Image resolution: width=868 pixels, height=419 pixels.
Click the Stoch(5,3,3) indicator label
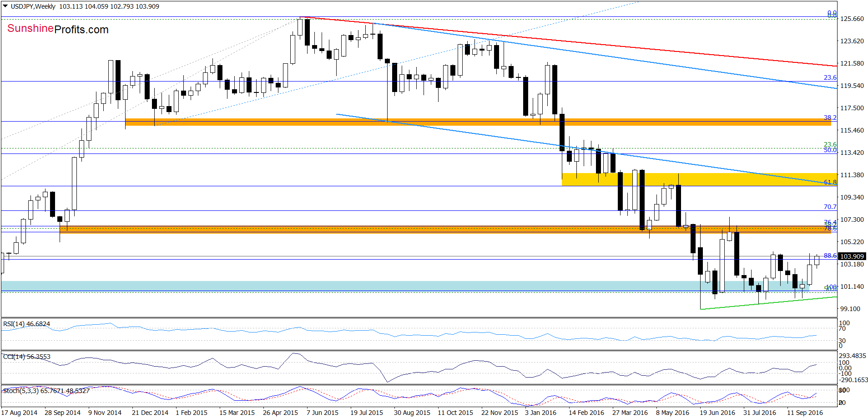pos(46,391)
